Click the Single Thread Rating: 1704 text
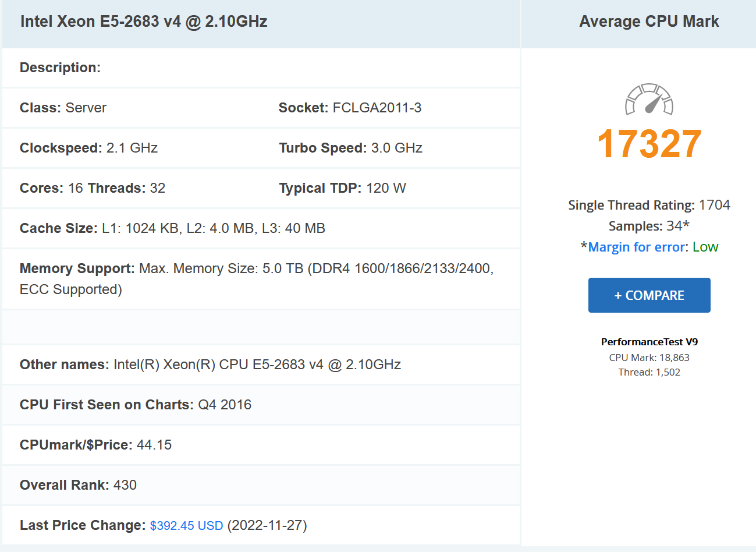 point(649,205)
